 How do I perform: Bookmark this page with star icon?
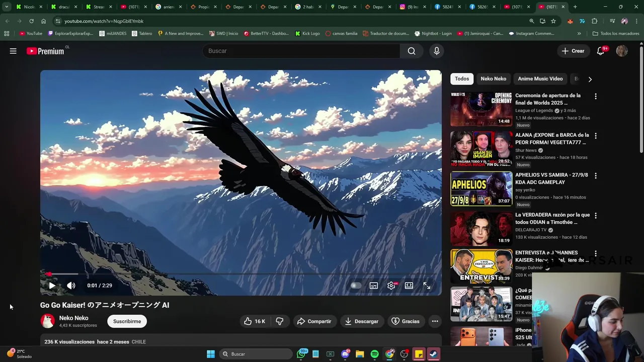click(x=553, y=21)
